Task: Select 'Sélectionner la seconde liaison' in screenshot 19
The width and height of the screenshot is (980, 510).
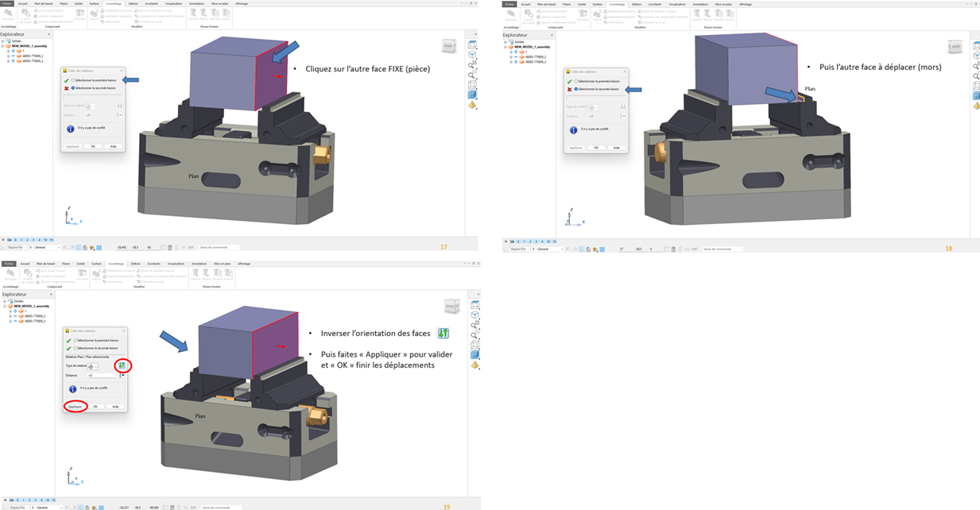Action: pyautogui.click(x=96, y=348)
